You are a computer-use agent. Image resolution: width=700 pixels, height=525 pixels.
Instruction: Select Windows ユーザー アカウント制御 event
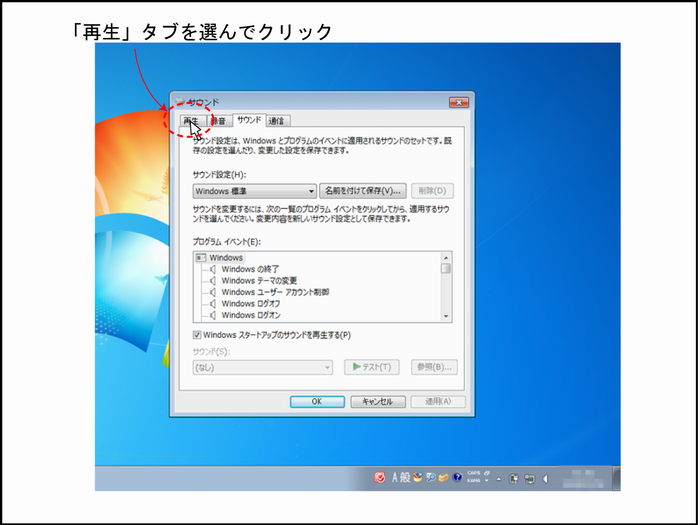click(x=275, y=292)
